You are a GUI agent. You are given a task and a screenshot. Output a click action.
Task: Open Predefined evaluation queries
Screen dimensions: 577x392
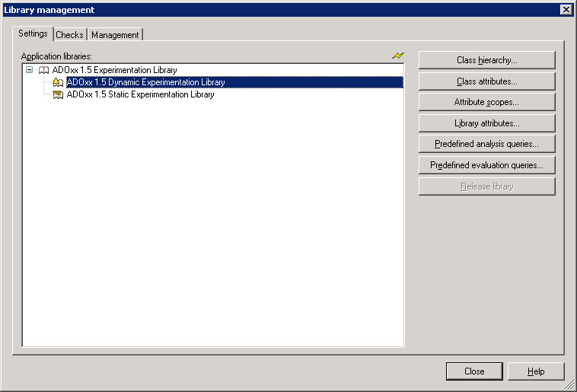[486, 165]
